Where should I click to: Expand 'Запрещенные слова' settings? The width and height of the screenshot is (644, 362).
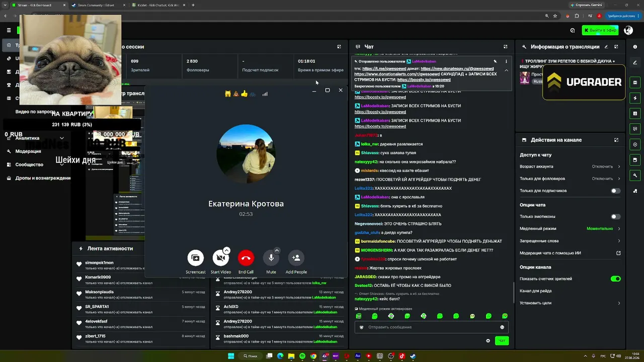coord(570,241)
